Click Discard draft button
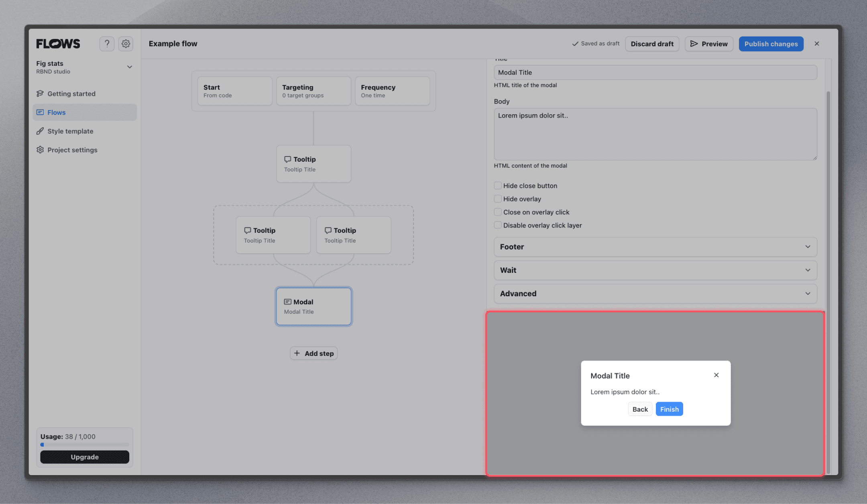The width and height of the screenshot is (867, 504). tap(652, 44)
